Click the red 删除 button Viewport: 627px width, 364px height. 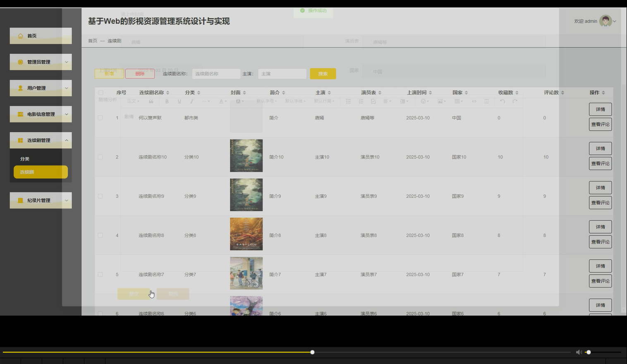point(140,74)
